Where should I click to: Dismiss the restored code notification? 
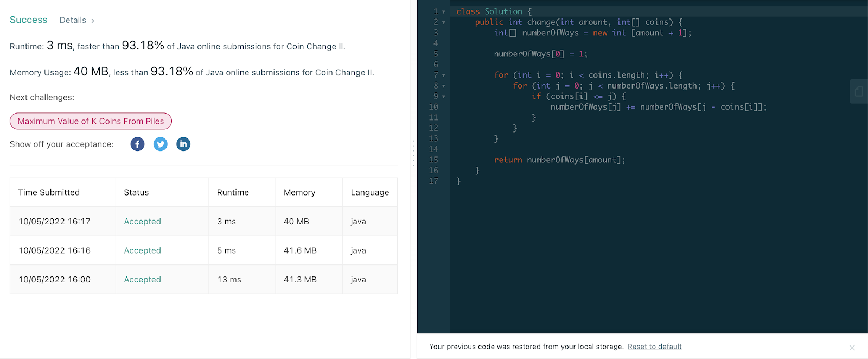(x=852, y=348)
